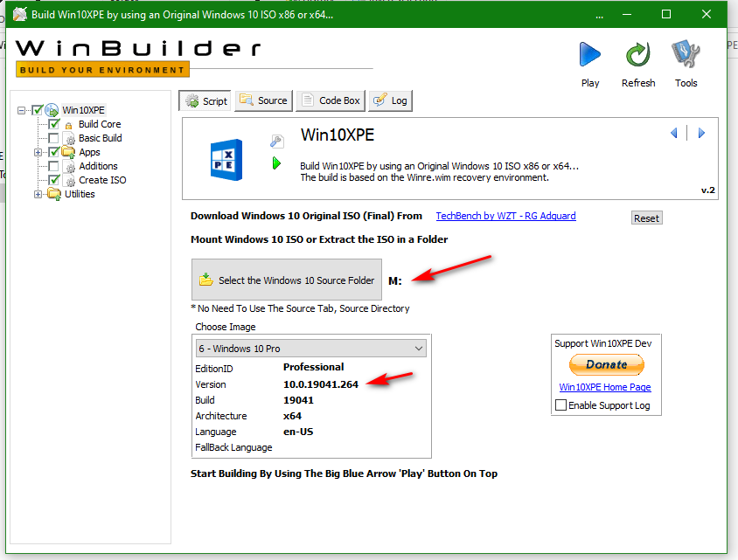Viewport: 738px width, 560px height.
Task: Maximize the WinBuilder window
Action: pos(666,15)
